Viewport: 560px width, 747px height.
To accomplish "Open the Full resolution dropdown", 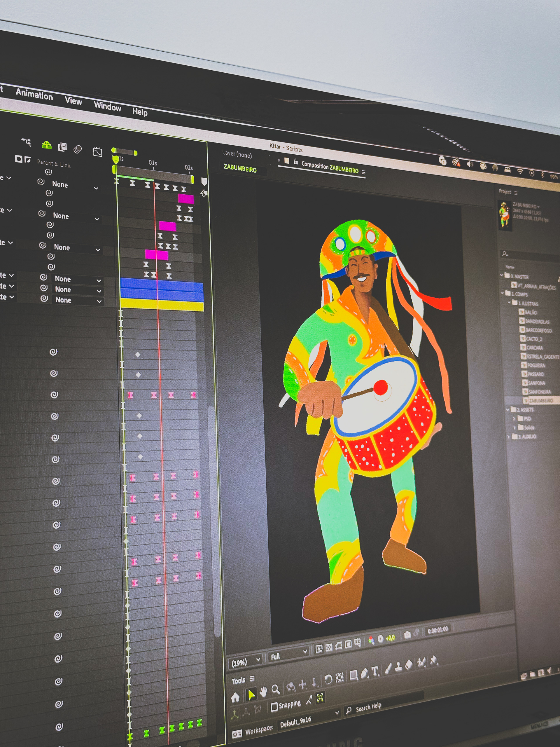I will tap(289, 654).
